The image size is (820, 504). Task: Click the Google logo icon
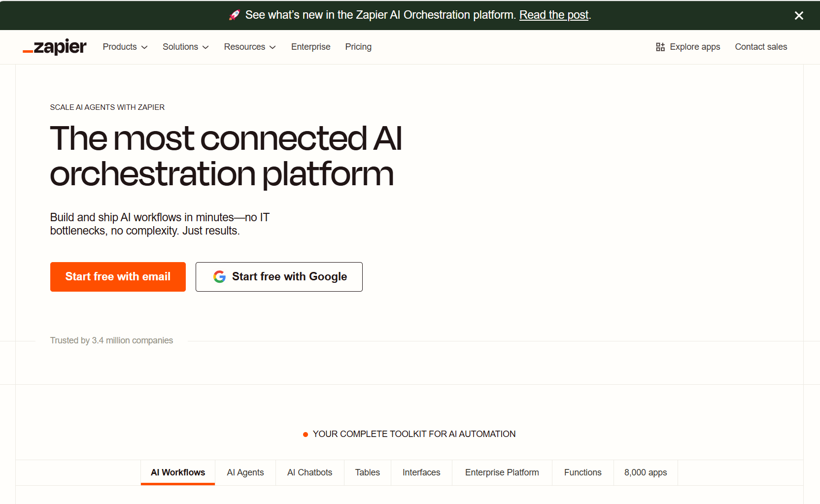click(219, 277)
